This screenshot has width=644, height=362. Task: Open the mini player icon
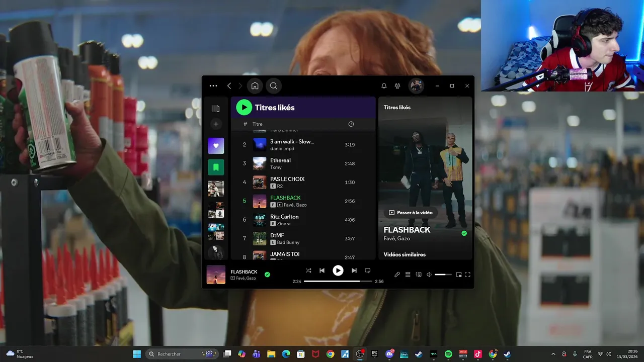pyautogui.click(x=458, y=275)
